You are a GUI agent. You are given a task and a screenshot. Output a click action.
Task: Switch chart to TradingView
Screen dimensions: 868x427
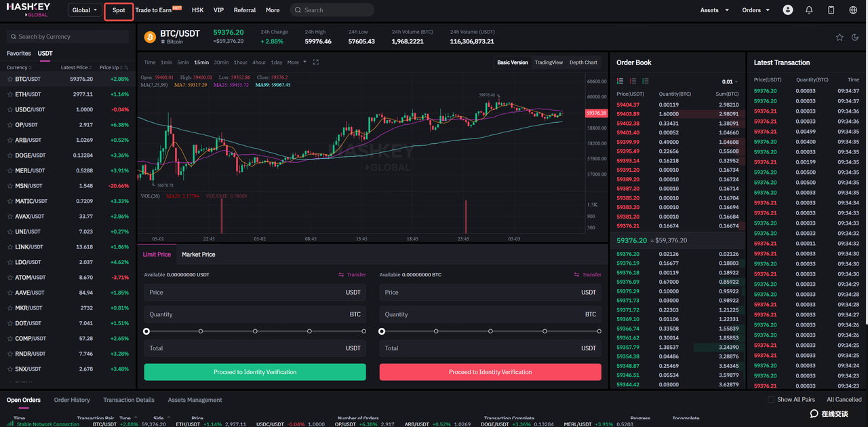(549, 62)
